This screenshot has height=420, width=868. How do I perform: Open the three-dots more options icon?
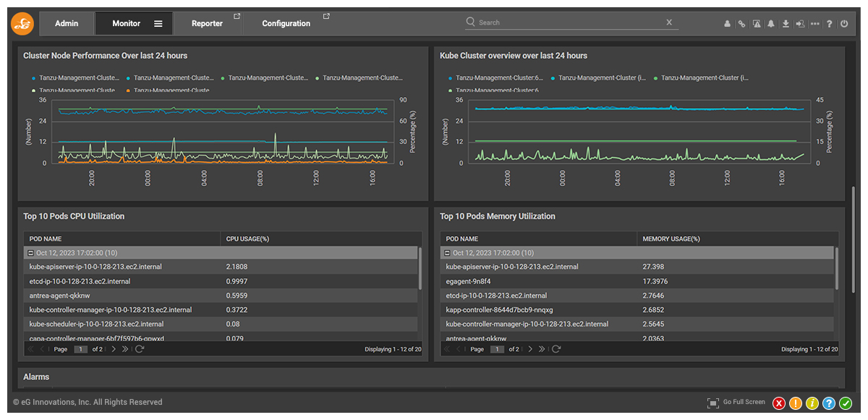[x=815, y=23]
